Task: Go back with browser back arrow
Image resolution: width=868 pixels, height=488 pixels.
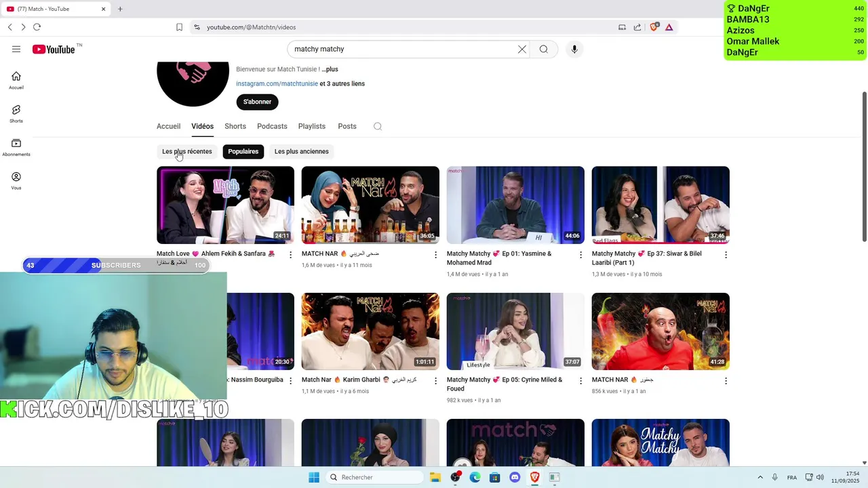Action: (9, 27)
